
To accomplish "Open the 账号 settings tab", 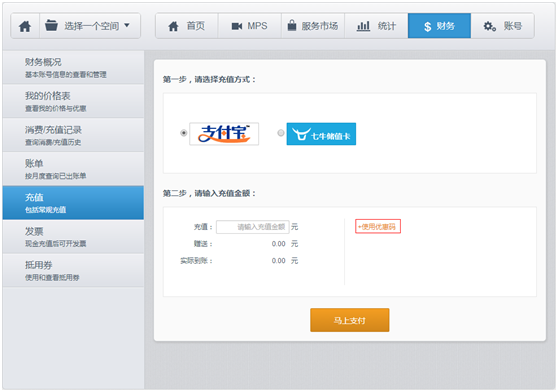I will (x=502, y=26).
